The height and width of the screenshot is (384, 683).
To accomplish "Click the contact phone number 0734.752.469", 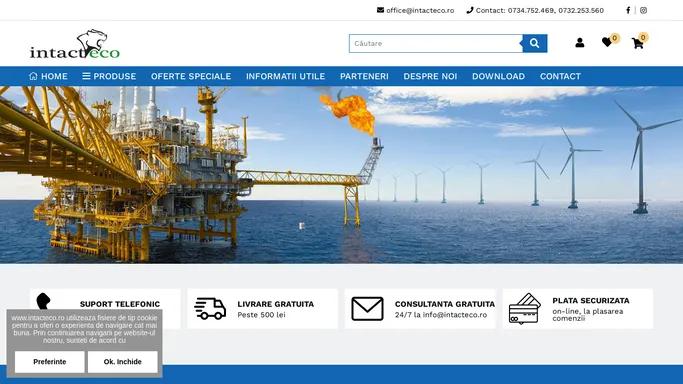I will click(x=531, y=10).
